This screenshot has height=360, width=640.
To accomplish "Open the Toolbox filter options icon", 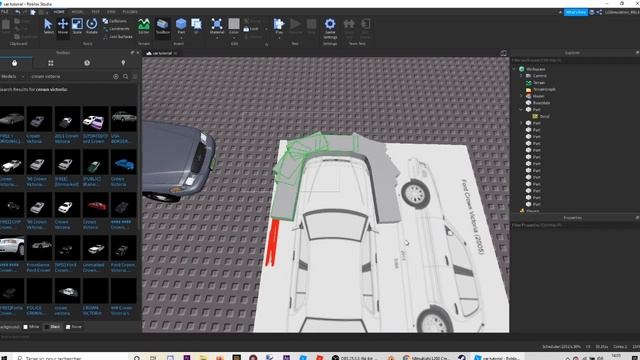I will click(135, 76).
